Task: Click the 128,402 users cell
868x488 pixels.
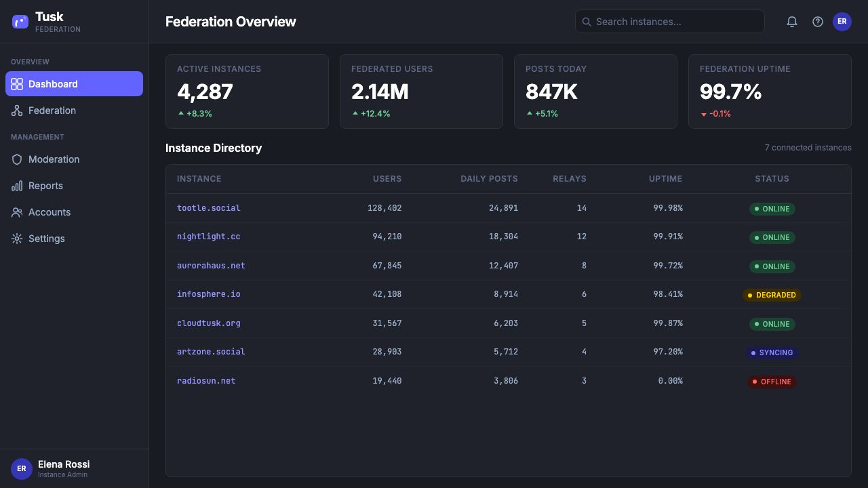Action: pos(384,208)
